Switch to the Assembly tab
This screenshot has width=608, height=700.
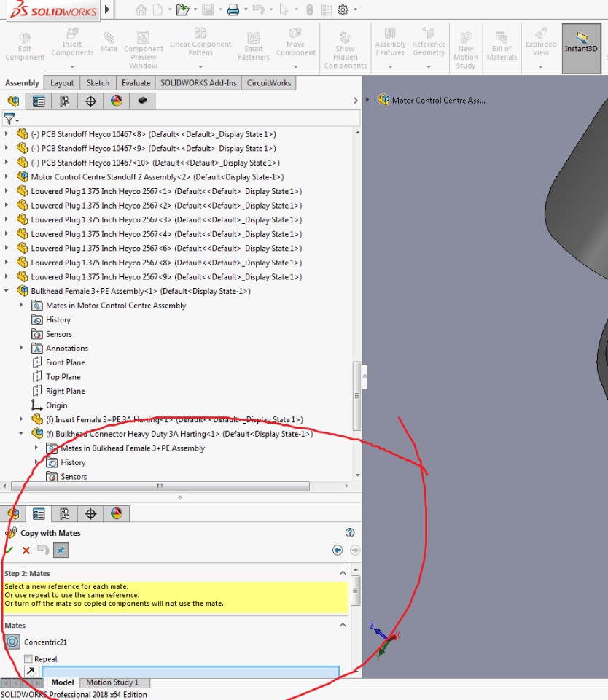click(22, 83)
